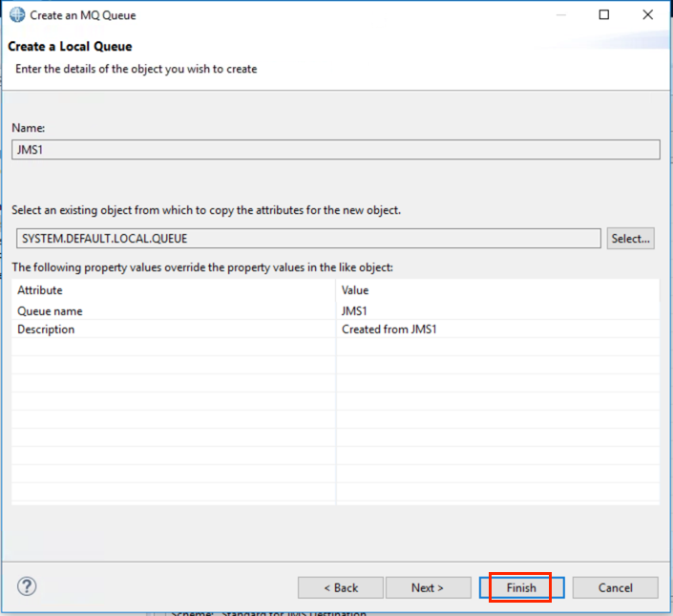Maximize the Create an MQ Queue dialog
This screenshot has height=616, width=673.
coord(604,14)
